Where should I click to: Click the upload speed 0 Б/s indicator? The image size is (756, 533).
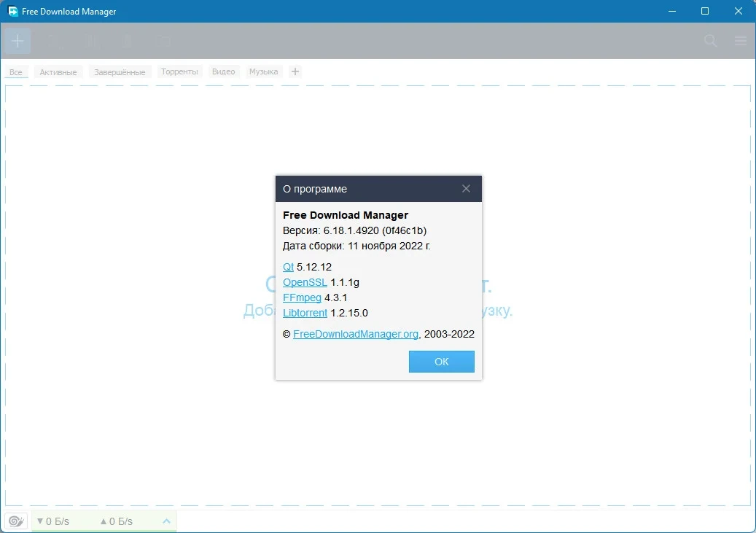pos(116,521)
